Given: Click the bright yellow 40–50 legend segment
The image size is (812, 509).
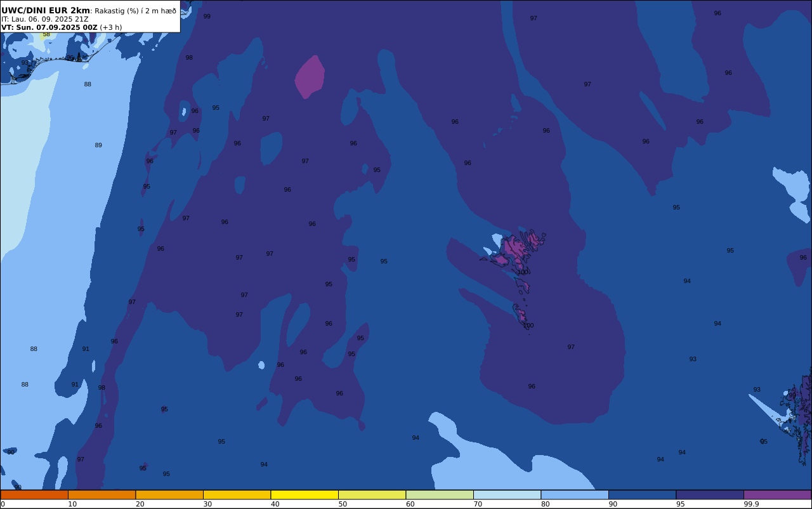Looking at the screenshot, I should pos(304,494).
